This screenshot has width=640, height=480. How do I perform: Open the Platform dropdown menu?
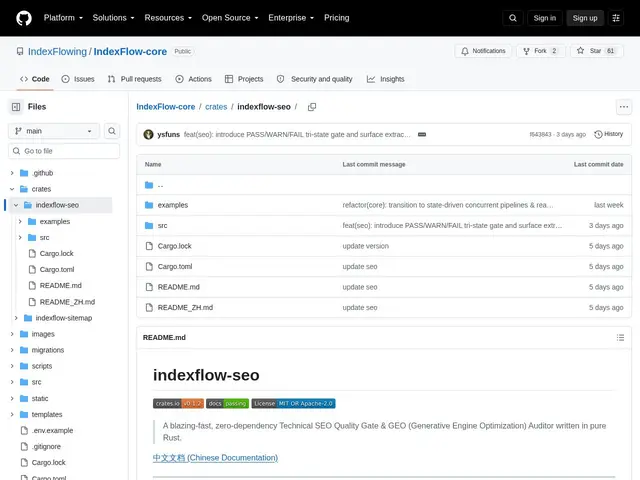click(63, 18)
